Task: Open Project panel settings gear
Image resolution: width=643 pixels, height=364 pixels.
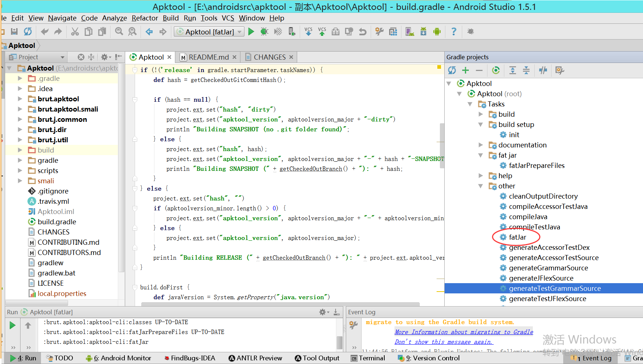Action: (x=106, y=57)
